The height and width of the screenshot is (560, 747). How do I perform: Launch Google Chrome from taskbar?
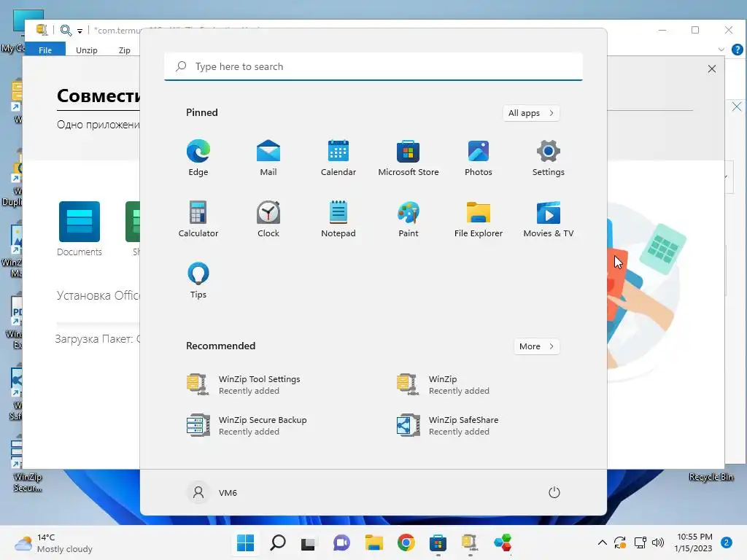406,542
